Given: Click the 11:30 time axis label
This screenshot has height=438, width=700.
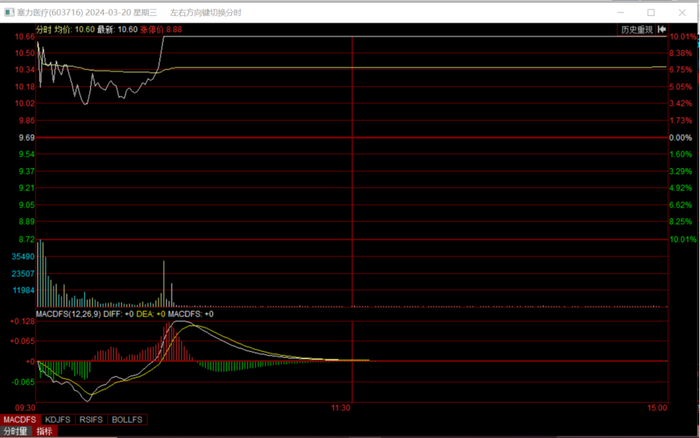Looking at the screenshot, I should (x=340, y=408).
